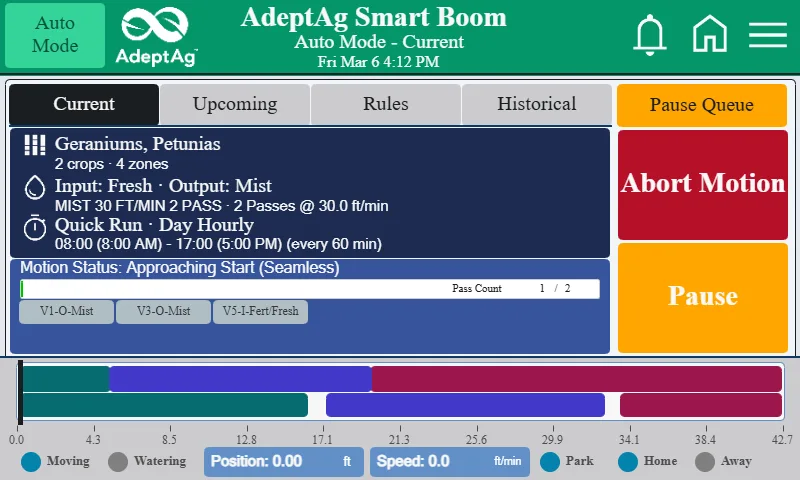Image resolution: width=800 pixels, height=480 pixels.
Task: Open the notifications bell
Action: [x=649, y=35]
